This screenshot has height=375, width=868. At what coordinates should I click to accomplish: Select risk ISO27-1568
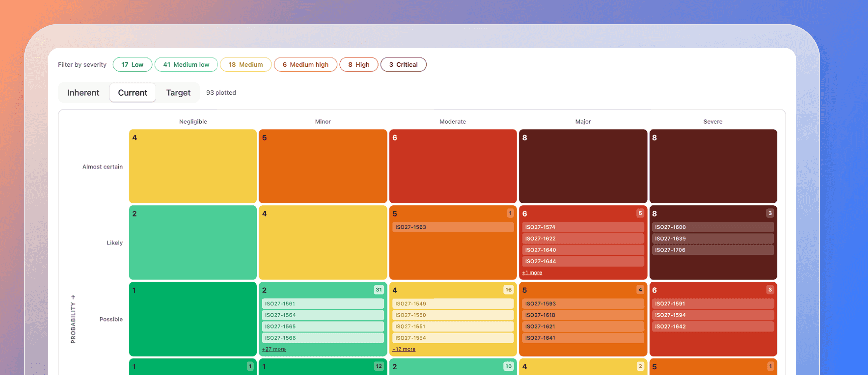tap(323, 338)
